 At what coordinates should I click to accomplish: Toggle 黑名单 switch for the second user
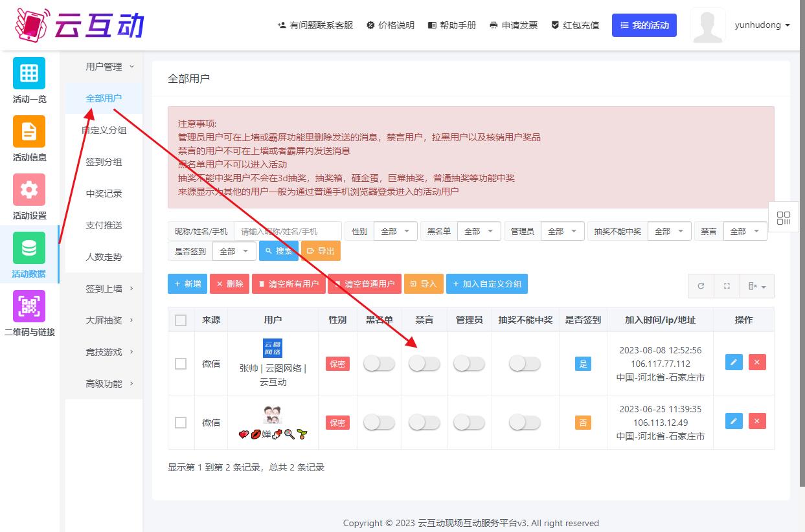(x=379, y=423)
